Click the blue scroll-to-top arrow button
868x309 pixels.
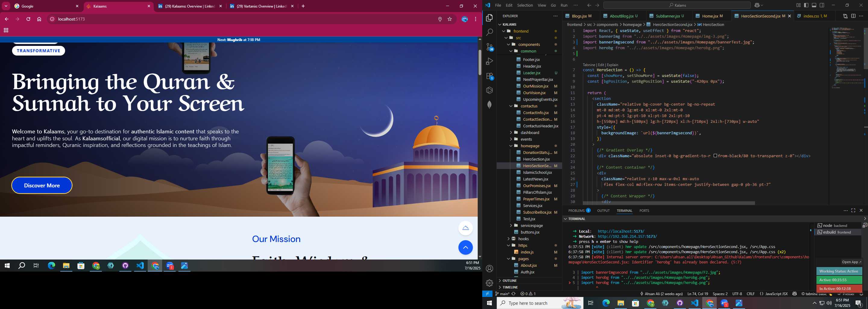[x=465, y=248]
